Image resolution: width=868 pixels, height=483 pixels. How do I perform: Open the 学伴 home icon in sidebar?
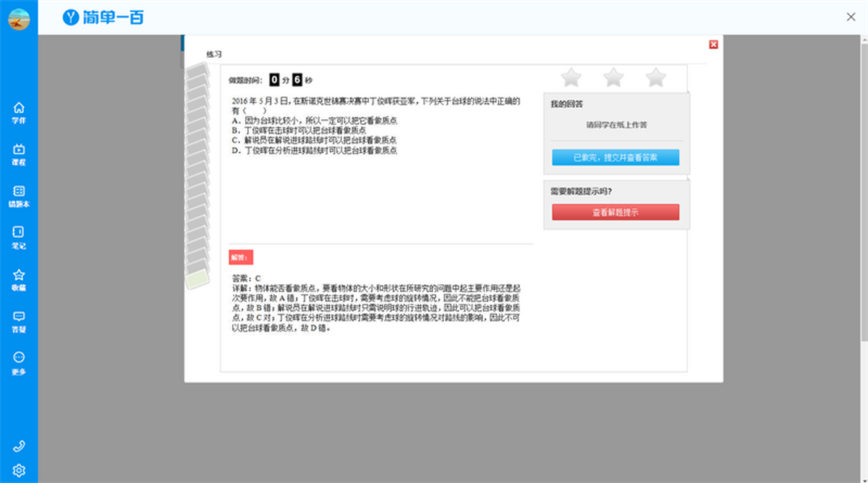coord(19,112)
